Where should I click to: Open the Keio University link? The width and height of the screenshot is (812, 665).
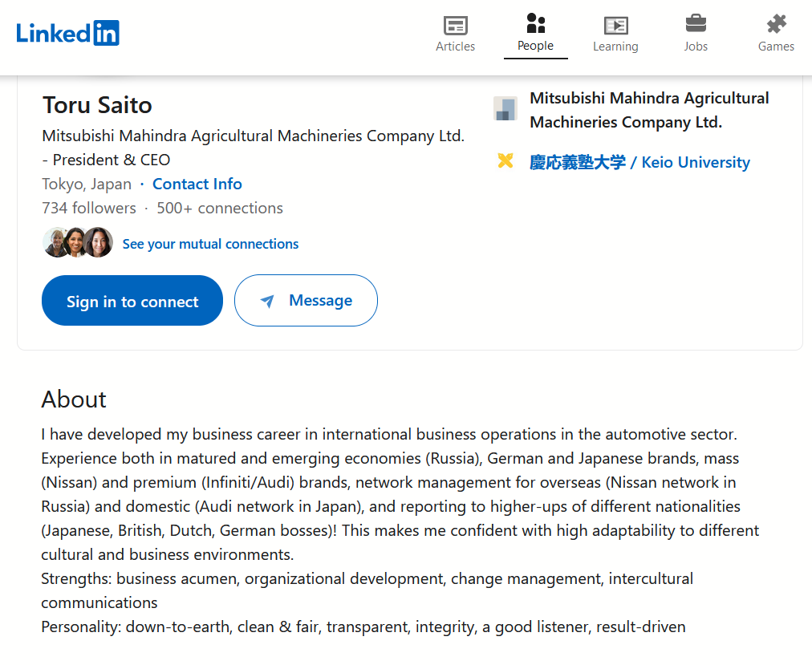639,162
